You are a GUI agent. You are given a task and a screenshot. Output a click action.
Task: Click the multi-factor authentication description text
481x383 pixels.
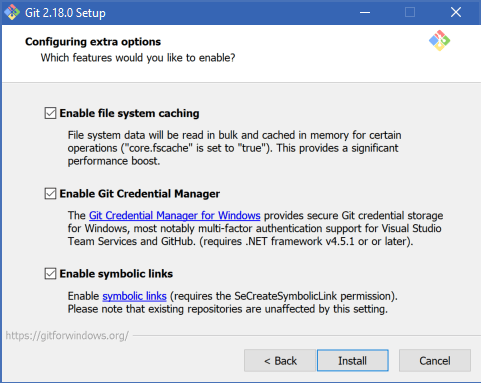(255, 228)
